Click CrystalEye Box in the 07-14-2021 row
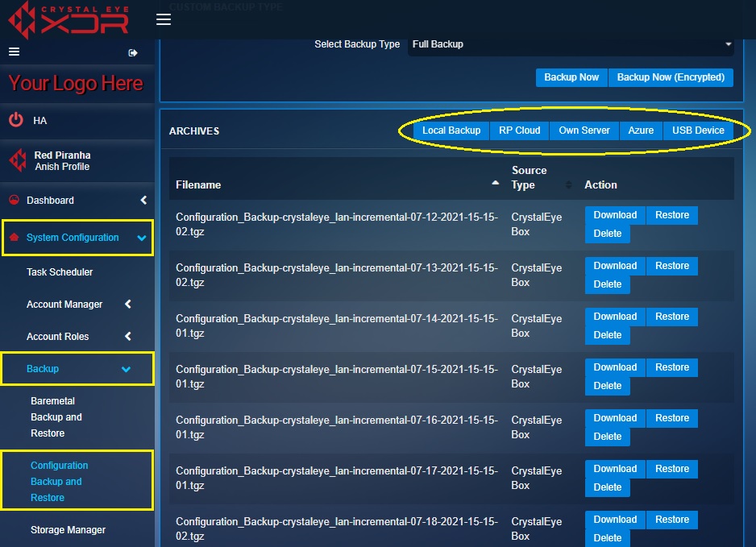 pyautogui.click(x=536, y=325)
